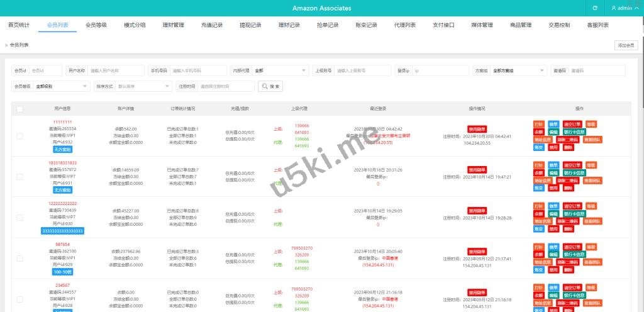Screen dimensions: 644x312
Task: Open the admin user menu
Action: coord(625,8)
